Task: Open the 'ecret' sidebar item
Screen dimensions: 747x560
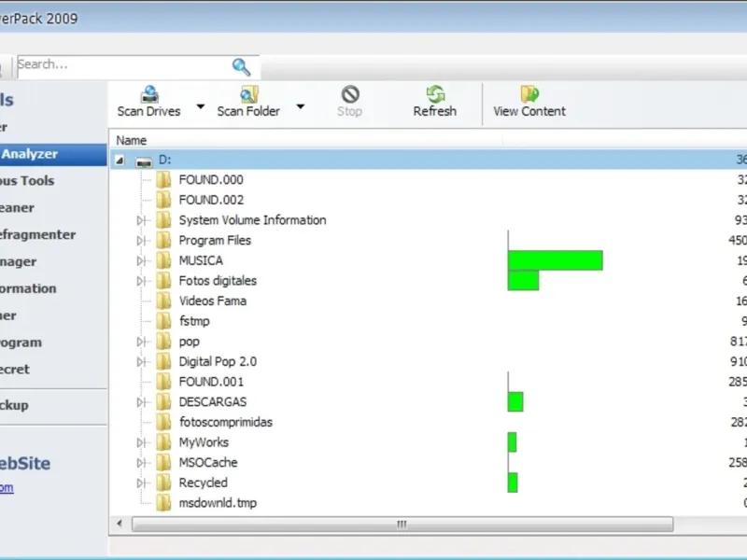Action: click(15, 370)
